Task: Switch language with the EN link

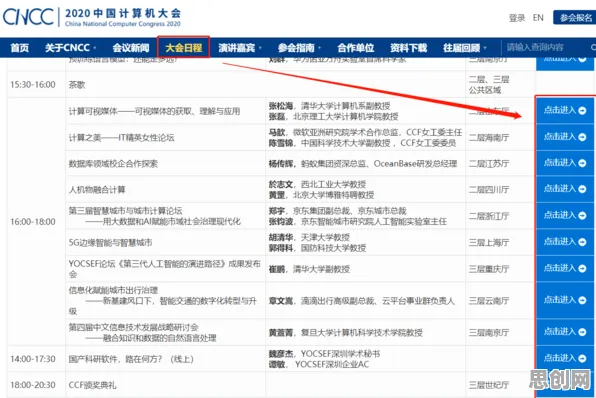Action: [538, 18]
